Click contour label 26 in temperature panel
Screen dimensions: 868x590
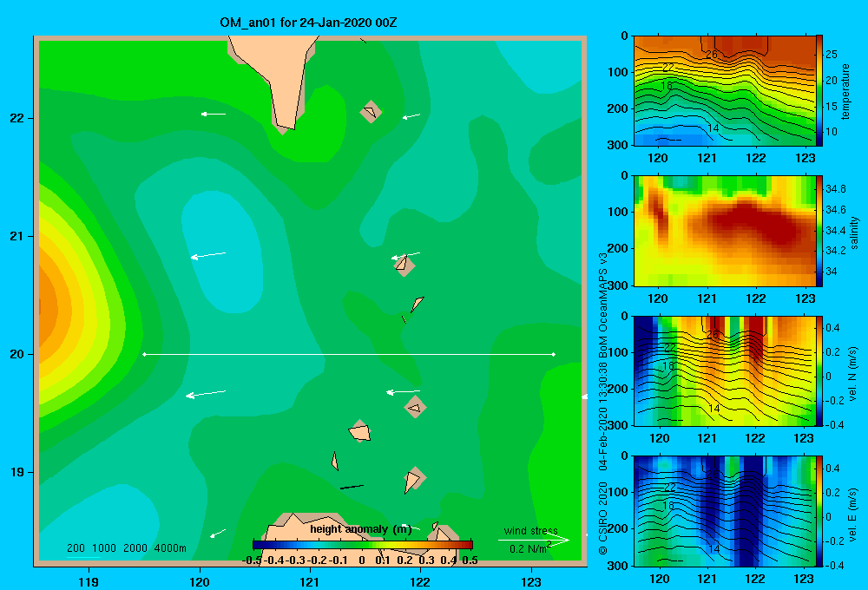tap(712, 55)
